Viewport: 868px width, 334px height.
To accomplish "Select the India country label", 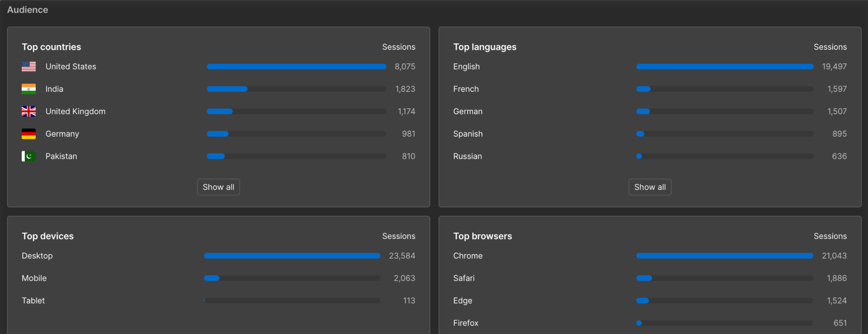I will (54, 89).
